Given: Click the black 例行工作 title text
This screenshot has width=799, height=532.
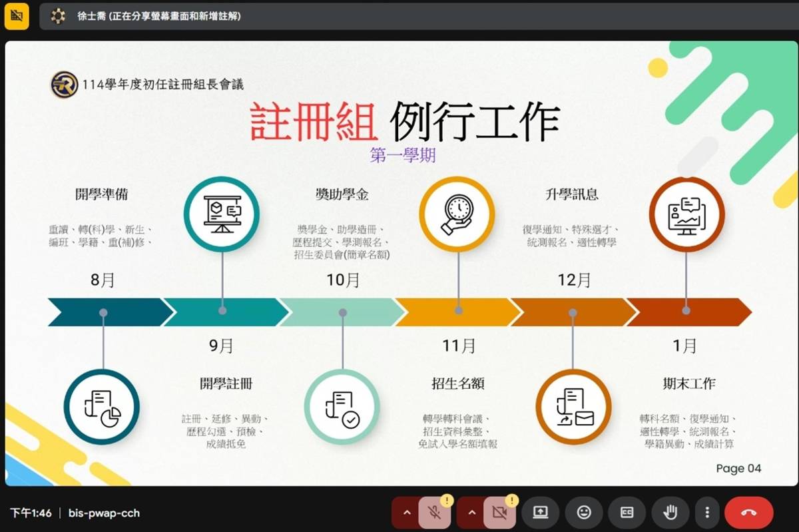Looking at the screenshot, I should pos(474,121).
